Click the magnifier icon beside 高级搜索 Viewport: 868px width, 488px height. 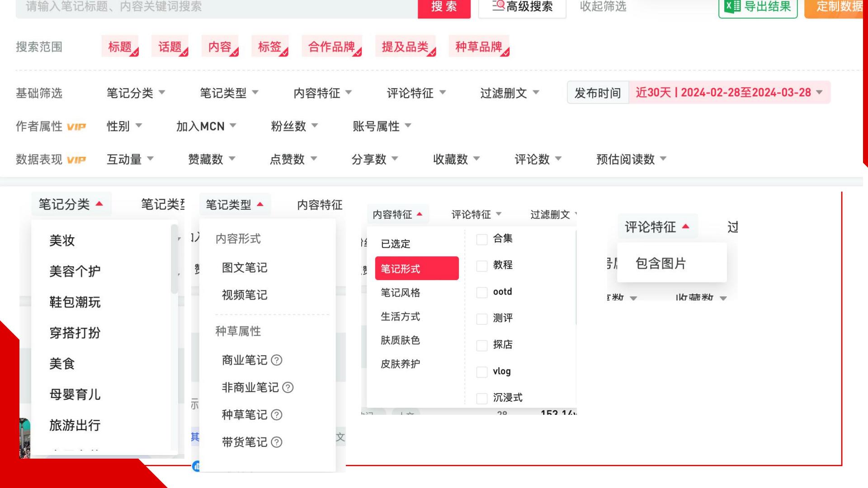click(499, 6)
